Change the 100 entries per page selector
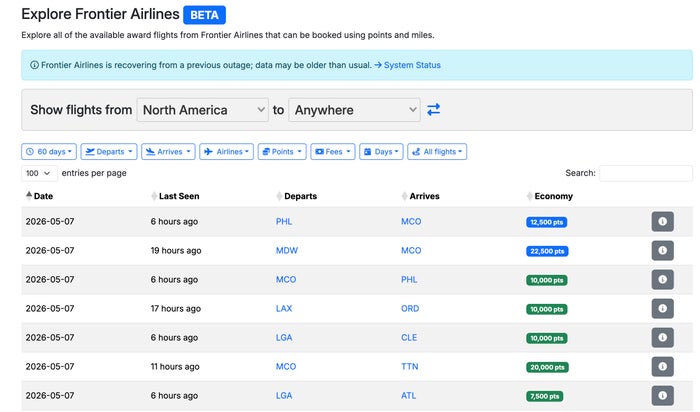Image resolution: width=700 pixels, height=412 pixels. 39,173
